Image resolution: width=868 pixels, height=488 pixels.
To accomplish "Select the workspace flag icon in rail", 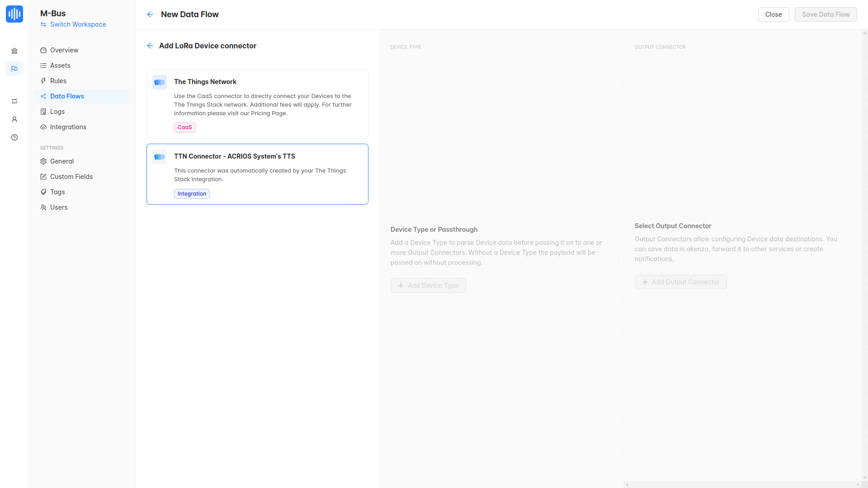I will [x=14, y=69].
